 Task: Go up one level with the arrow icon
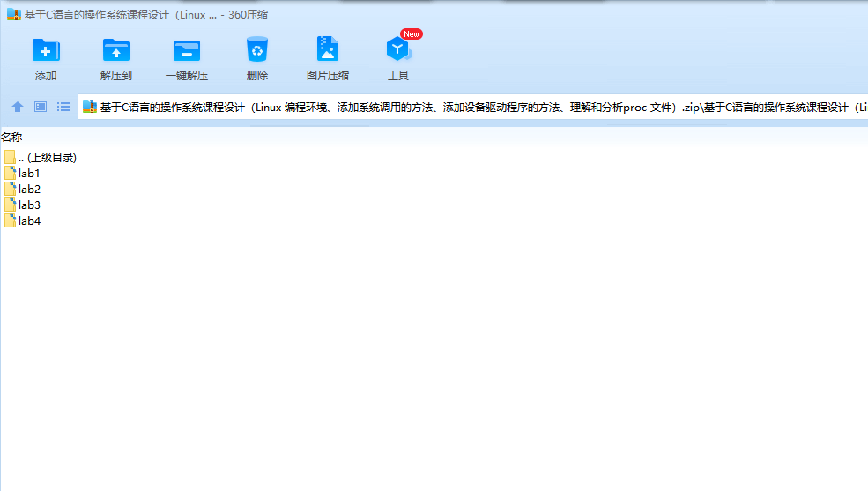pos(18,107)
